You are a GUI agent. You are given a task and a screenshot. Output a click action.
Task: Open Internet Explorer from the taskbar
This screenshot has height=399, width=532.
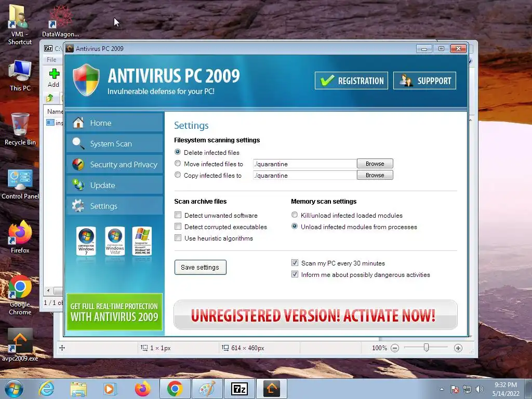[46, 389]
